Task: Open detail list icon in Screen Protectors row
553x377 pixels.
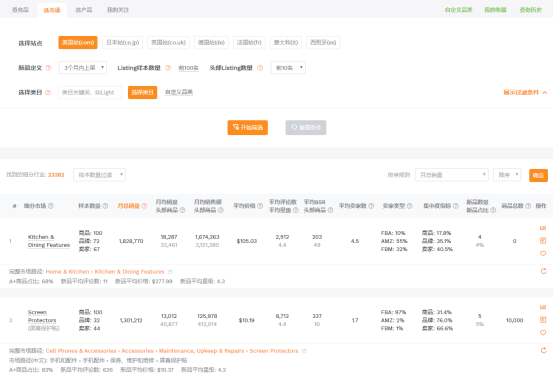Action: click(x=543, y=320)
